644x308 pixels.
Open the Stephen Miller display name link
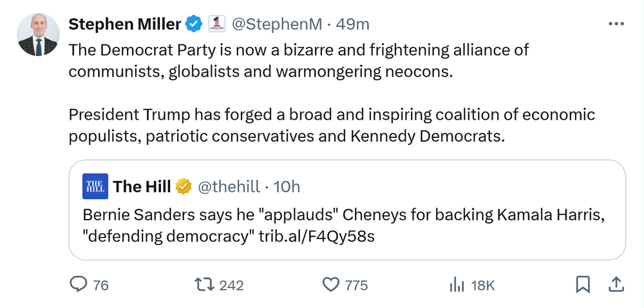(x=125, y=24)
